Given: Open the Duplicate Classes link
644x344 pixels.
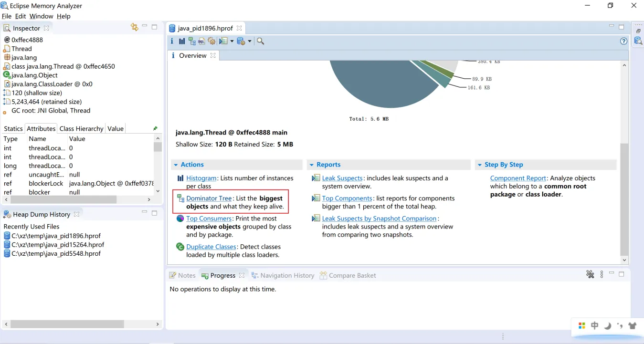Looking at the screenshot, I should coord(211,247).
